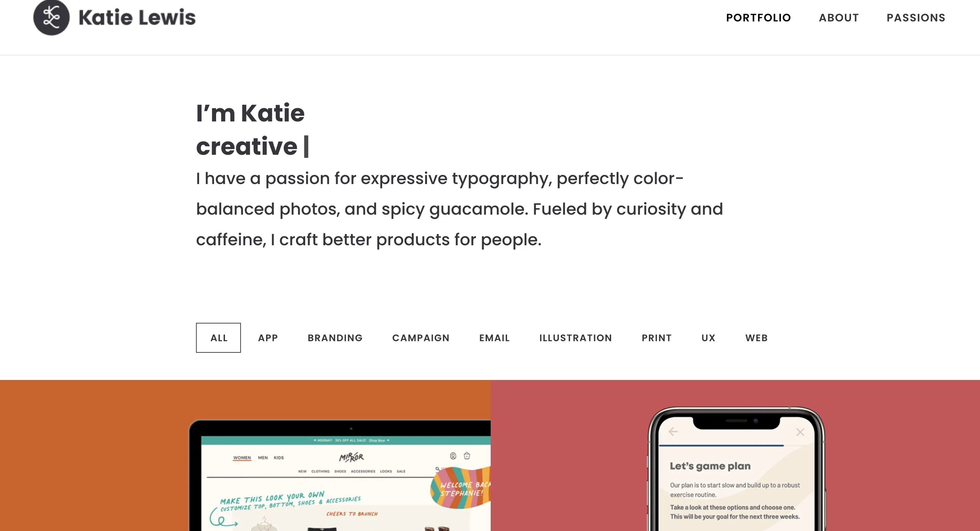Expand the SHOES menu on Mirror site
This screenshot has height=531, width=980.
tap(341, 472)
